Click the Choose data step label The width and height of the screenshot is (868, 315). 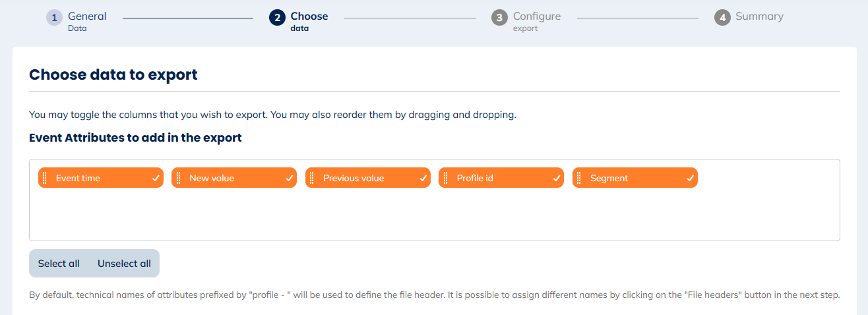click(x=309, y=17)
